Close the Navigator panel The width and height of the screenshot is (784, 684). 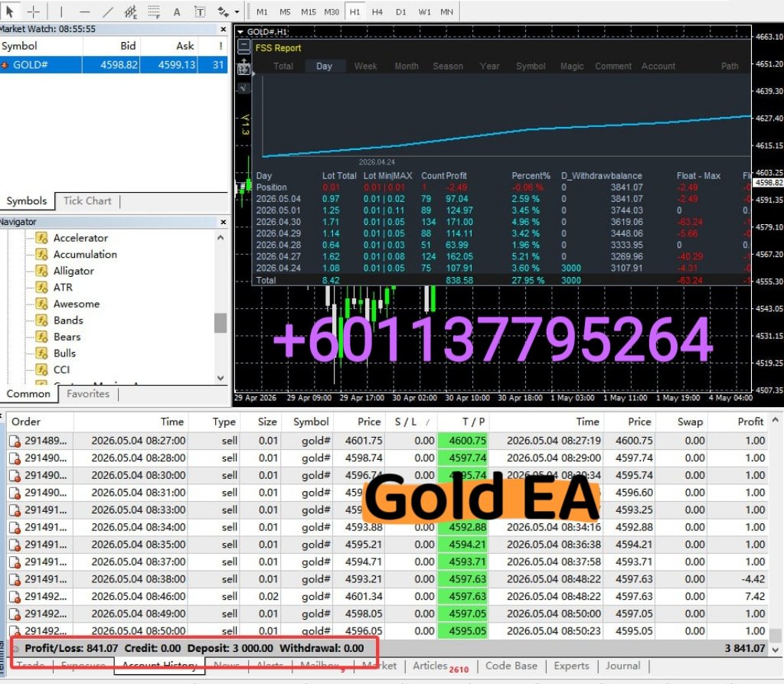(x=224, y=222)
